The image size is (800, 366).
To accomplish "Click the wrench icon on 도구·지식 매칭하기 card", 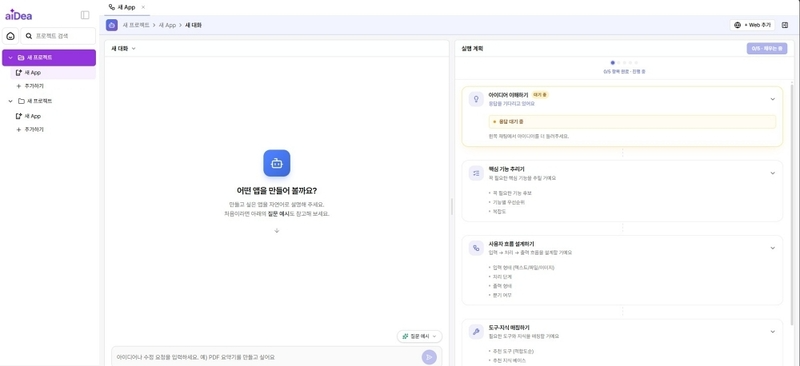I will click(476, 332).
